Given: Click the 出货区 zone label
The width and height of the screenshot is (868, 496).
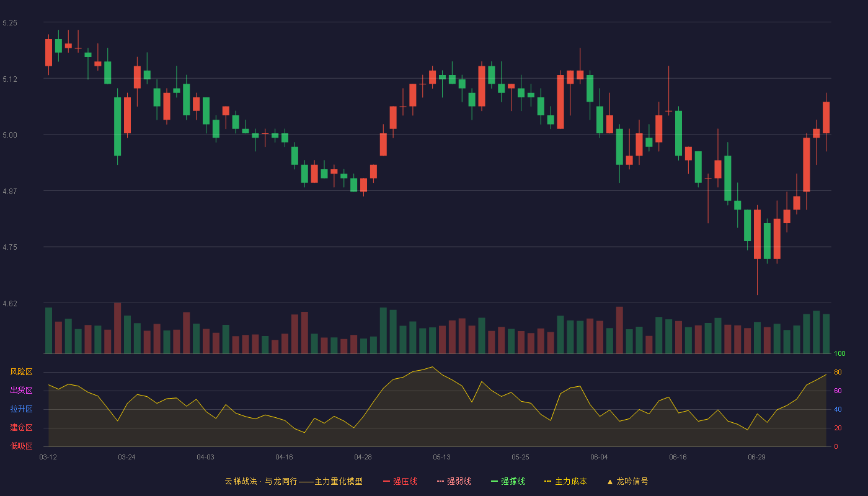Looking at the screenshot, I should click(21, 391).
